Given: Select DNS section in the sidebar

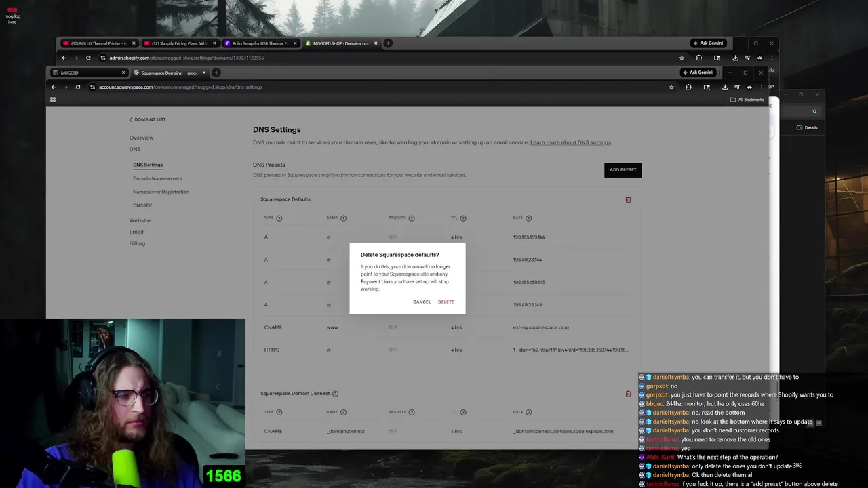Looking at the screenshot, I should [135, 149].
